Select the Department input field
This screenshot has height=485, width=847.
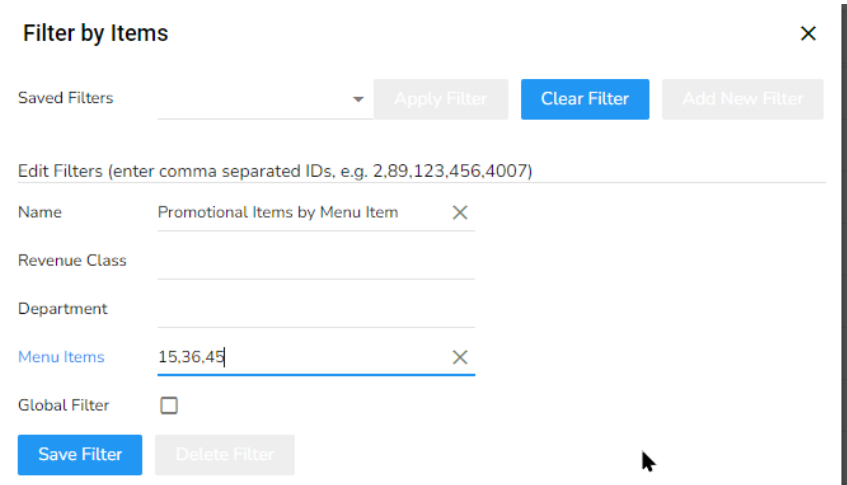[315, 309]
